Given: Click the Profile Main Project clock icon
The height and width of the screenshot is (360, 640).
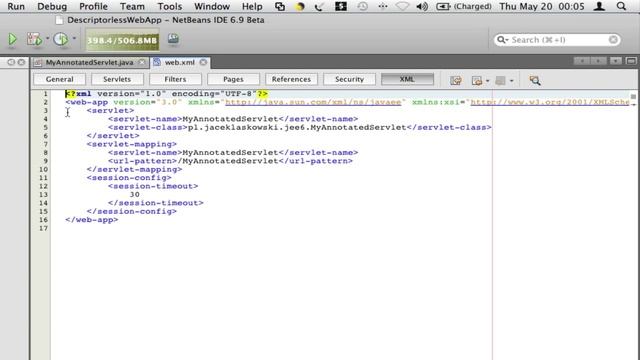Looking at the screenshot, I should (x=61, y=39).
